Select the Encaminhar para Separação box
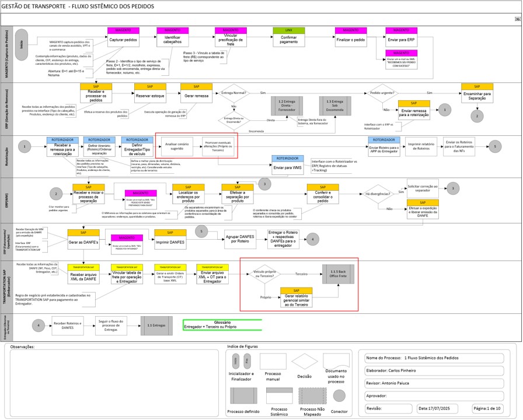The image size is (523, 420). point(477,93)
